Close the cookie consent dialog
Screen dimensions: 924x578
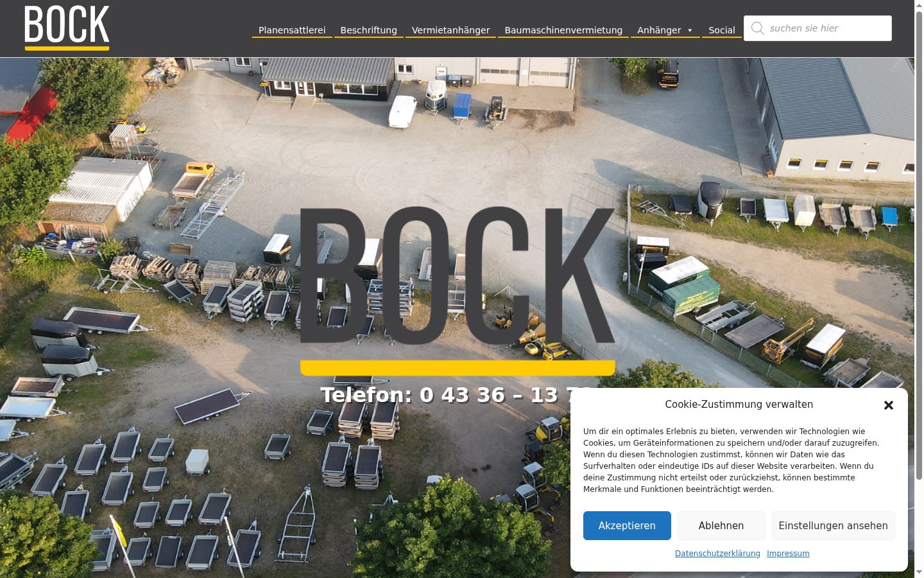[x=888, y=405]
